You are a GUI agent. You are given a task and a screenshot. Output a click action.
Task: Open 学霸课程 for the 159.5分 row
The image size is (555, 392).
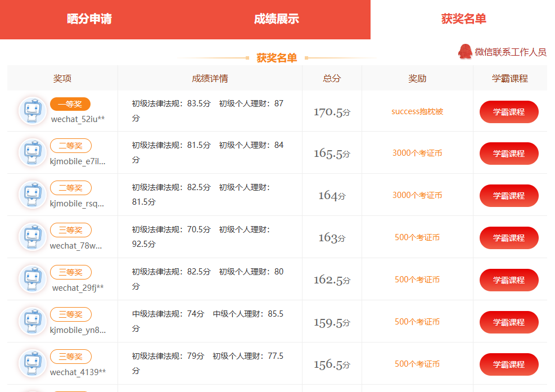(x=509, y=322)
